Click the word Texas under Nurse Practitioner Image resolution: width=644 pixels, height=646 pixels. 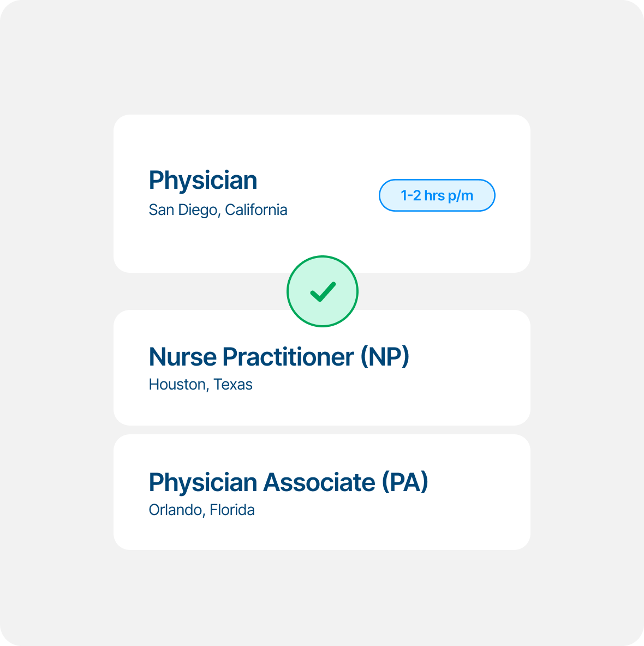tap(233, 385)
